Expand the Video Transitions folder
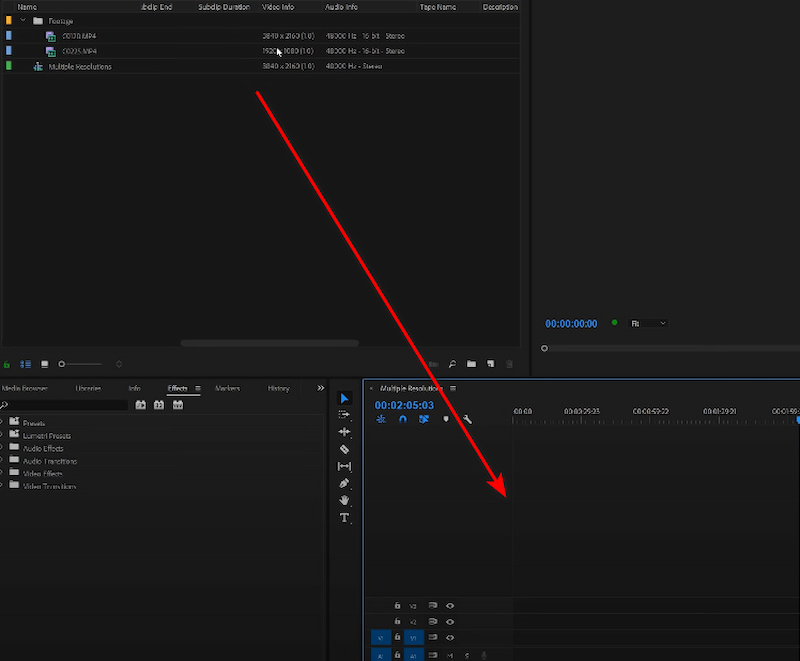This screenshot has height=661, width=800. pos(2,485)
